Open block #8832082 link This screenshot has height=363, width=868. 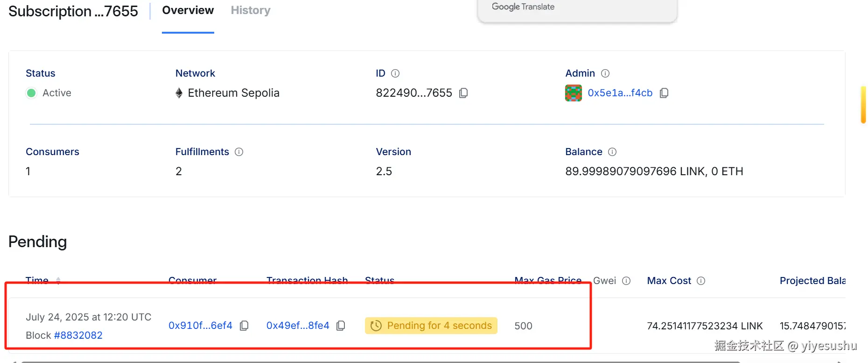78,335
